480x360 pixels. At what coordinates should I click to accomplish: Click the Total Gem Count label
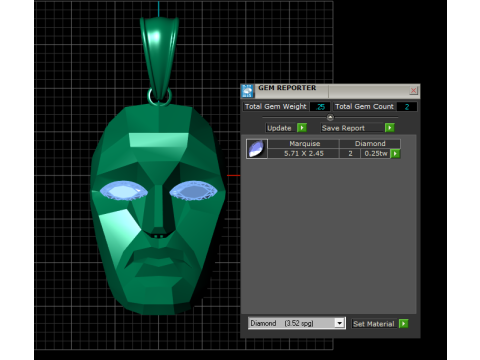(364, 106)
